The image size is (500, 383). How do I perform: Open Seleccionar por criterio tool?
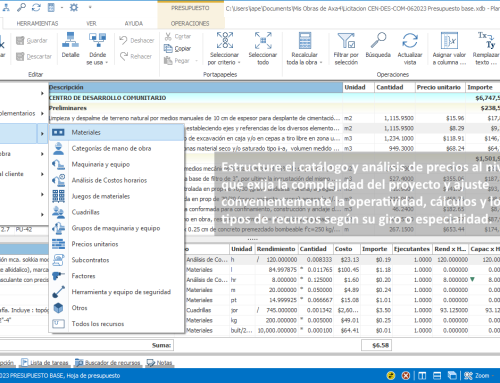(x=224, y=48)
